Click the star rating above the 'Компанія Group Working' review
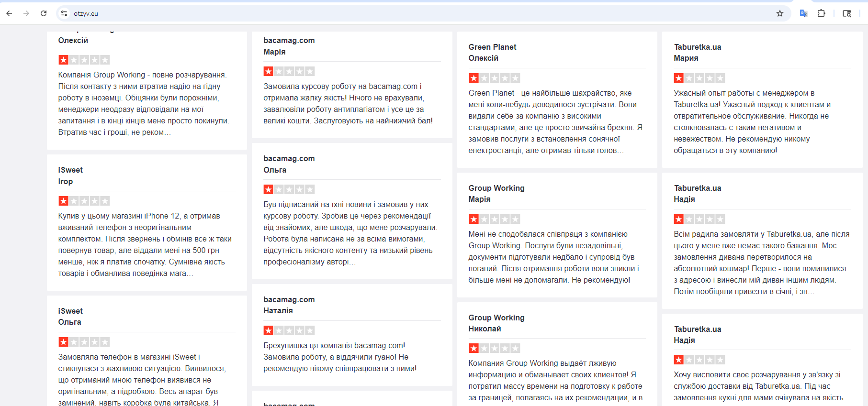This screenshot has width=868, height=406. tap(84, 60)
